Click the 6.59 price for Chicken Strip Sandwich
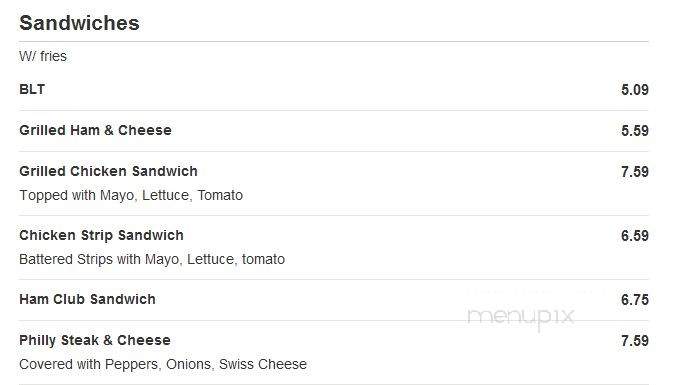 635,235
